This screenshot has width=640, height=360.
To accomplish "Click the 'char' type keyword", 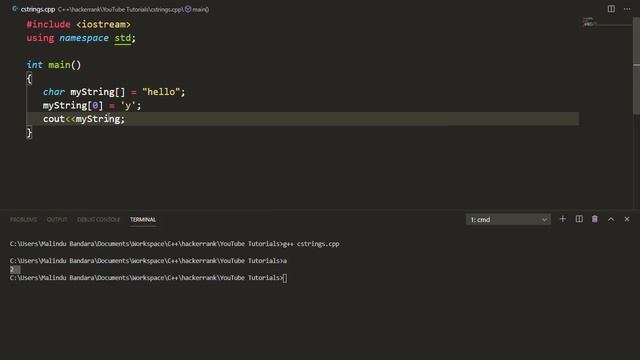I will (x=53, y=92).
